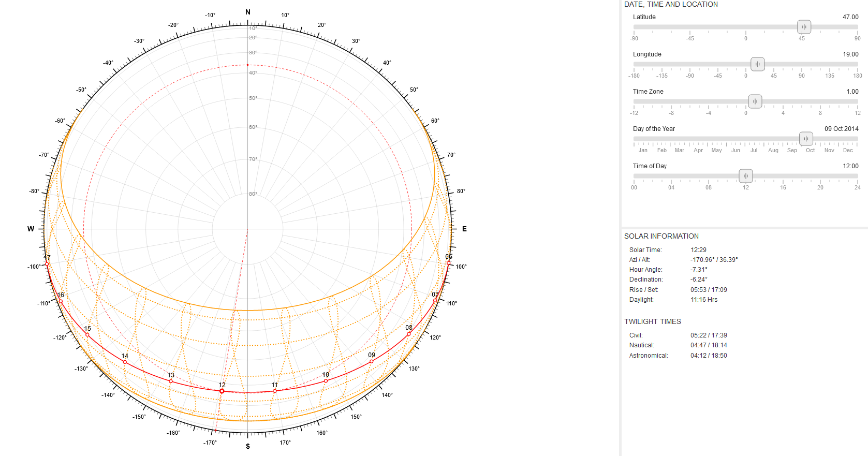Screen dimensions: 868x456
Task: Click the 08 hour marker on sun path
Action: tap(409, 334)
